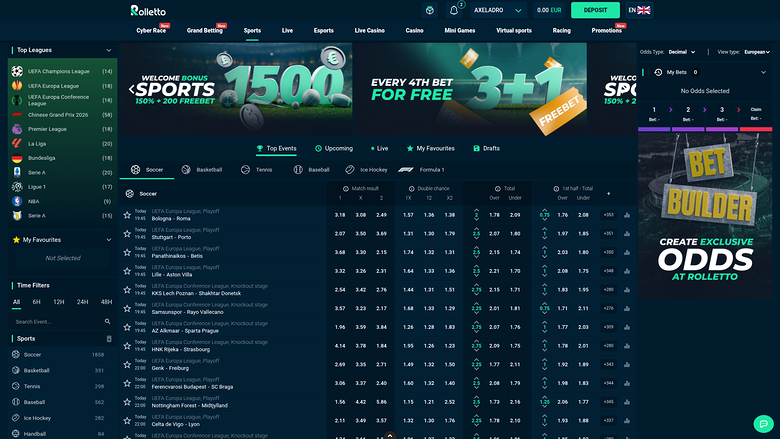780x439 pixels.
Task: Click the cube icon beside notifications
Action: pos(430,10)
